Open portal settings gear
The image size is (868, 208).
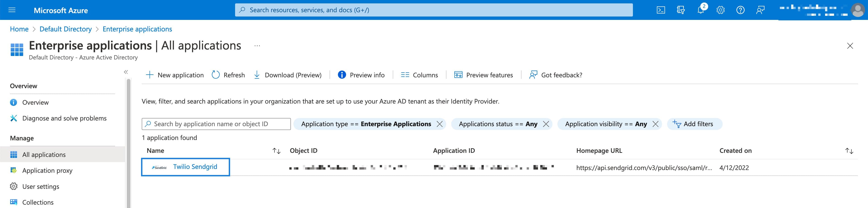coord(721,10)
